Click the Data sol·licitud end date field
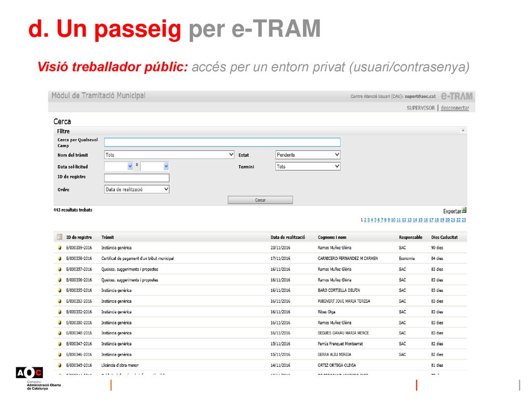The height and width of the screenshot is (399, 532). tap(152, 166)
